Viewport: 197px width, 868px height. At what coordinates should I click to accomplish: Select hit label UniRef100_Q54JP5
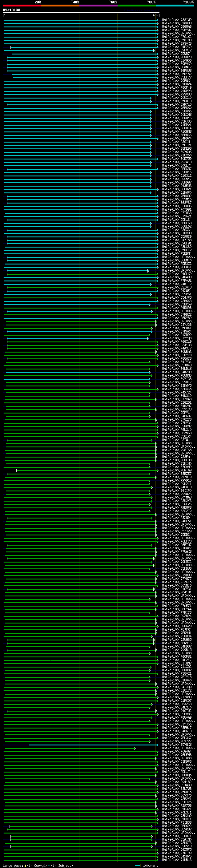pos(177,297)
